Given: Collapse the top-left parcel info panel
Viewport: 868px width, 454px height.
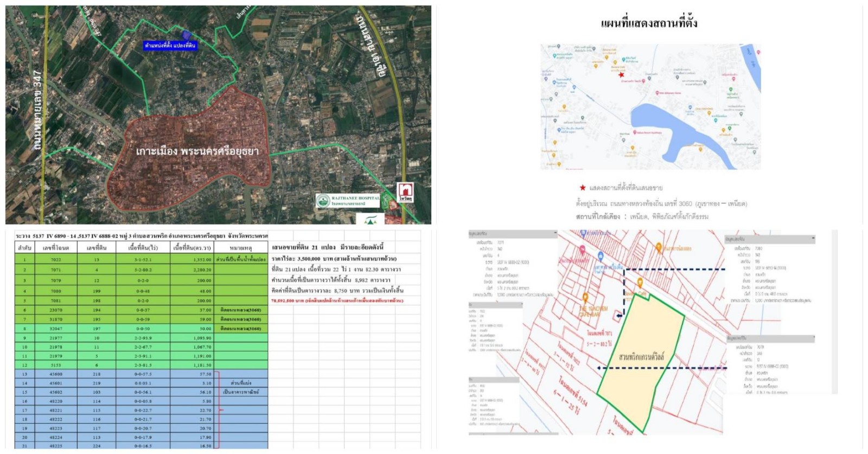Looking at the screenshot, I should (554, 233).
